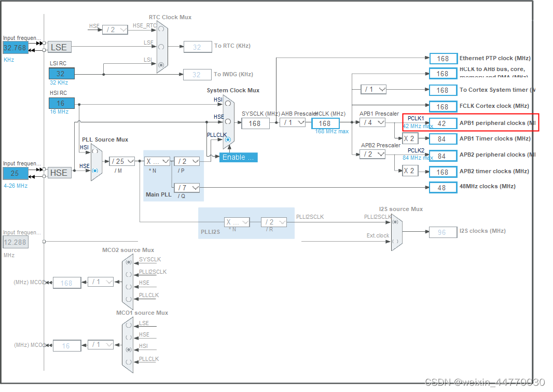The height and width of the screenshot is (392, 553).
Task: Click the APB2 timer clocks 168 field
Action: [444, 172]
